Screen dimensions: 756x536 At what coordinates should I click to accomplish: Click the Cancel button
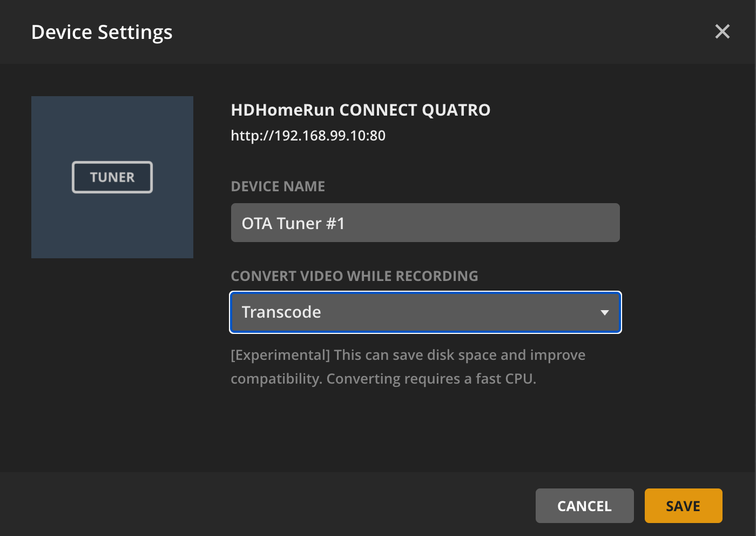(x=585, y=506)
